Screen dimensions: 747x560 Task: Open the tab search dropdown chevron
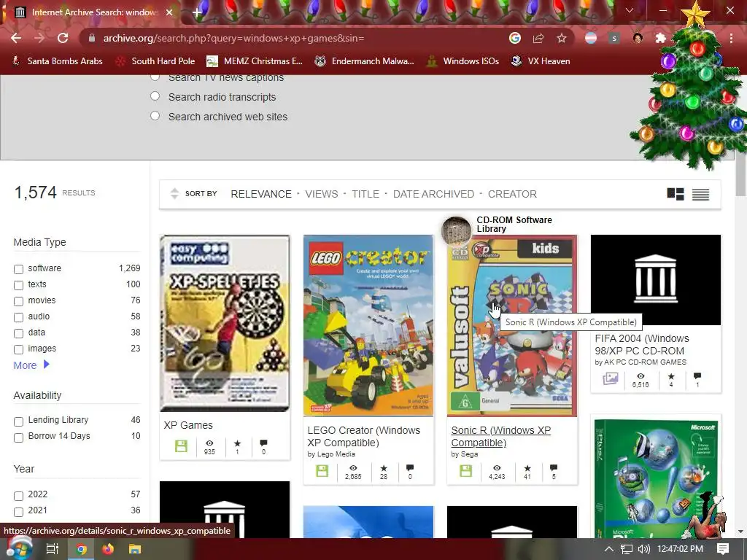(x=630, y=10)
